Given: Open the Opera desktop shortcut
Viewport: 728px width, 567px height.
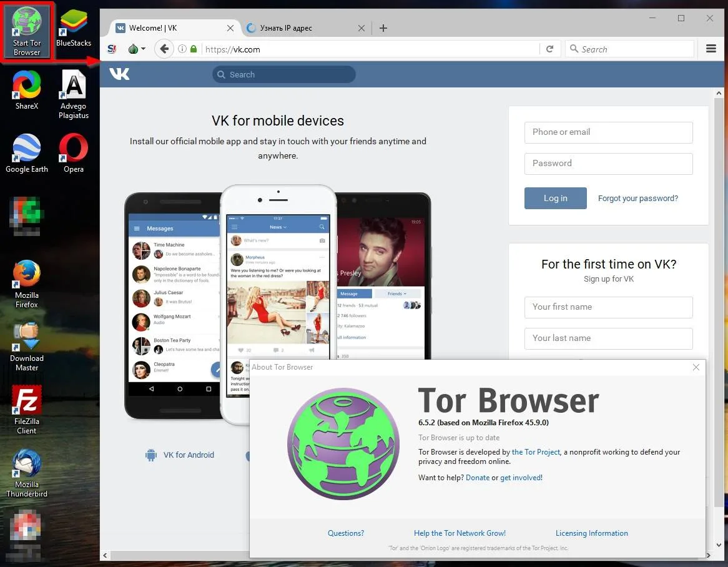Looking at the screenshot, I should [x=73, y=154].
